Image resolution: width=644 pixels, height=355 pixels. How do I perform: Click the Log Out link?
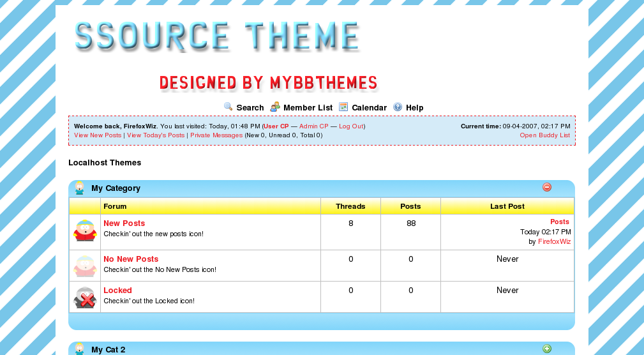(x=351, y=126)
